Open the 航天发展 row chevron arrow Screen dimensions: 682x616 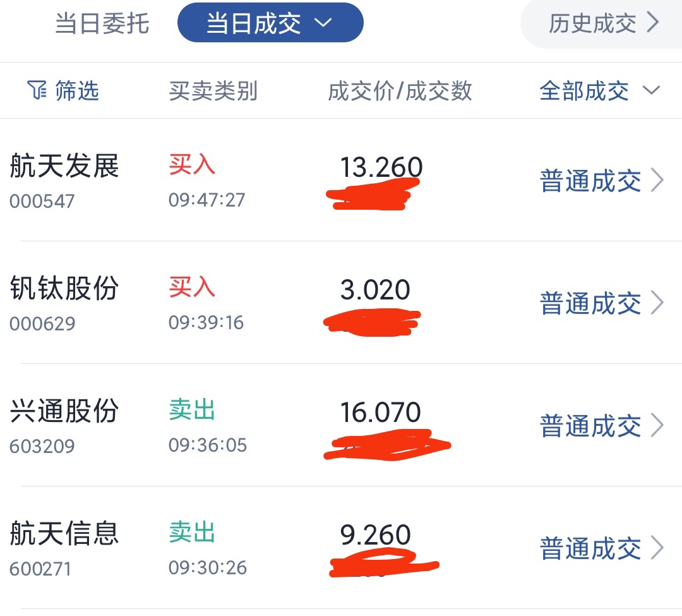(x=657, y=181)
